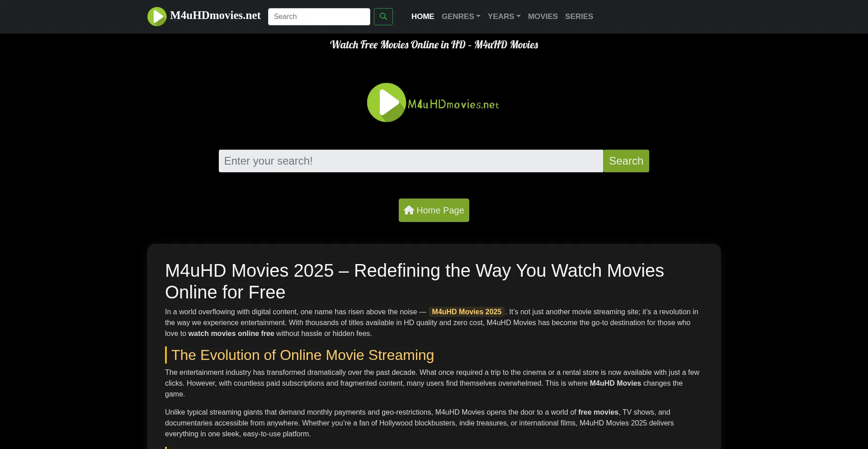Viewport: 868px width, 449px height.
Task: Click the bold 'watch movies online free' text
Action: point(231,334)
